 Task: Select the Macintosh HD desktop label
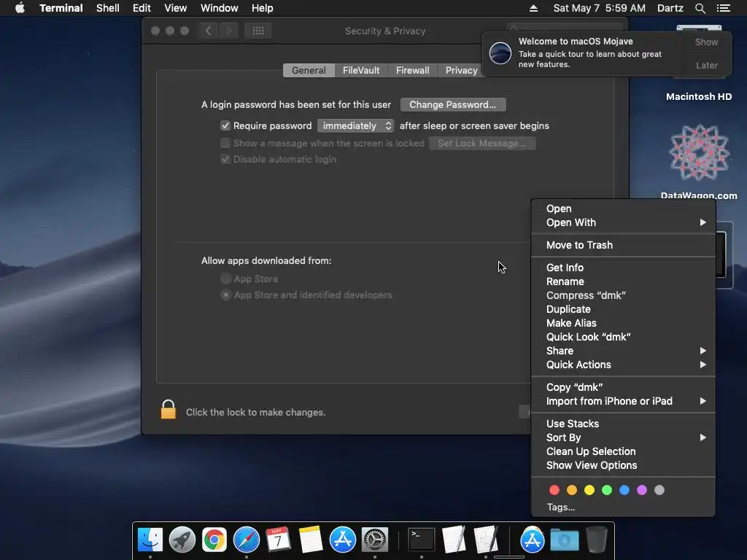[699, 97]
